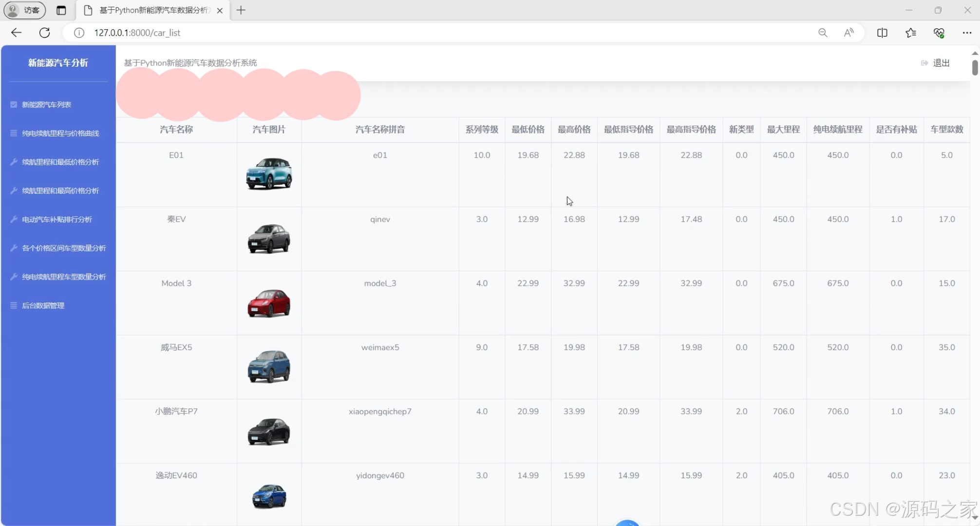Open 后台数据管理 in the sidebar
980x526 pixels.
coord(43,306)
